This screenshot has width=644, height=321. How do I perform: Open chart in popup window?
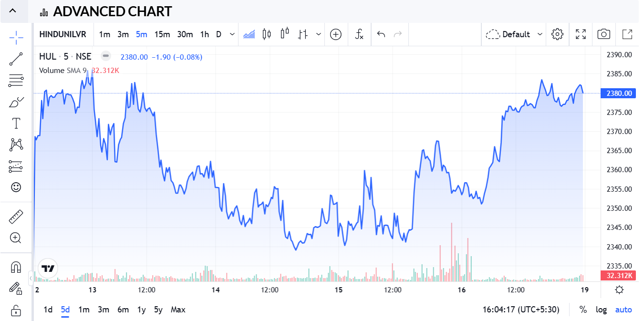tap(627, 34)
